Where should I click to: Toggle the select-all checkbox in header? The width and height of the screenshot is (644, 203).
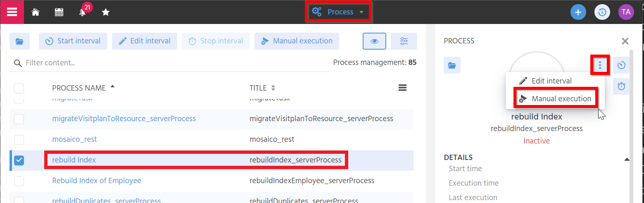click(x=19, y=88)
